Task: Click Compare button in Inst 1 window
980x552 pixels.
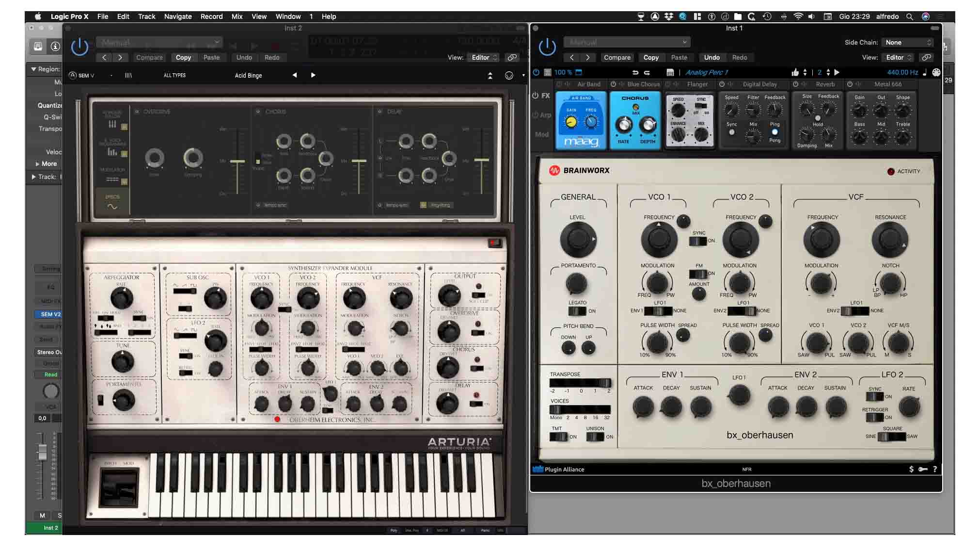Action: [617, 57]
